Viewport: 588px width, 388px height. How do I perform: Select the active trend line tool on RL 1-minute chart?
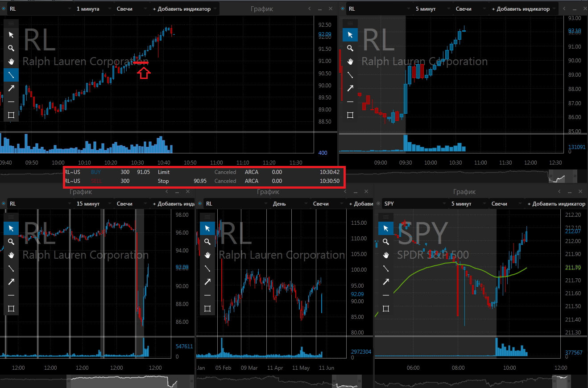11,74
